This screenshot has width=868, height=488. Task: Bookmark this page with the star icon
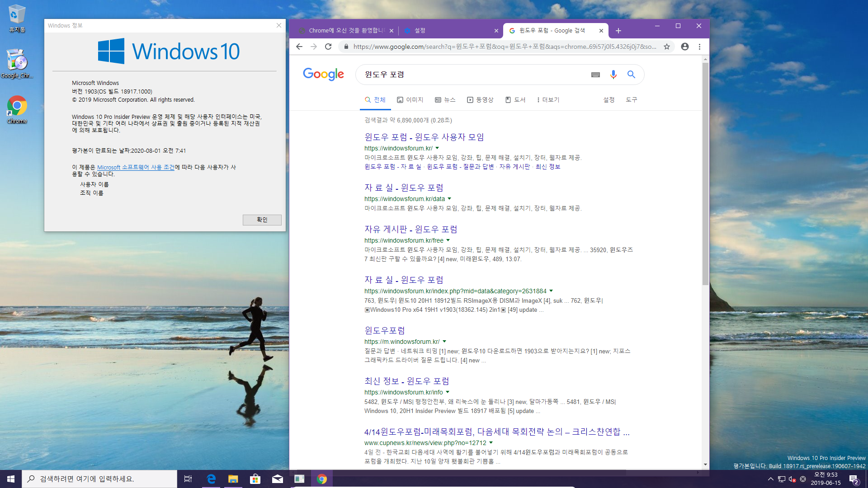667,47
